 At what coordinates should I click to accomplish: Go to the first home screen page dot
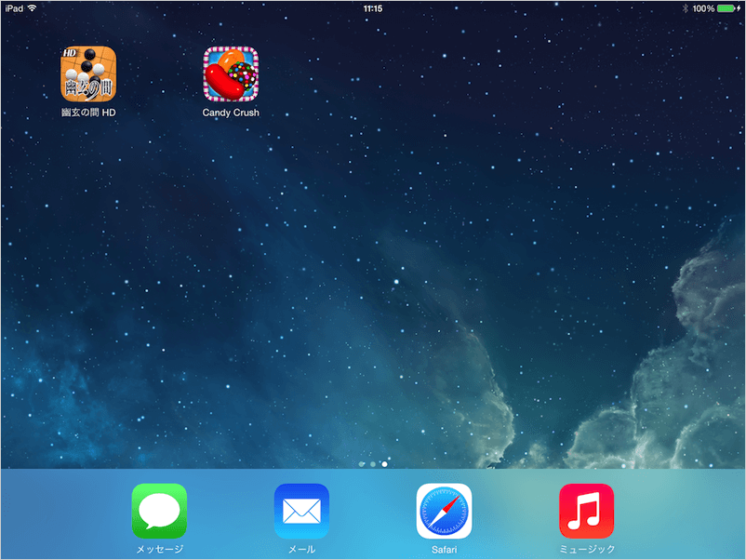(x=362, y=464)
